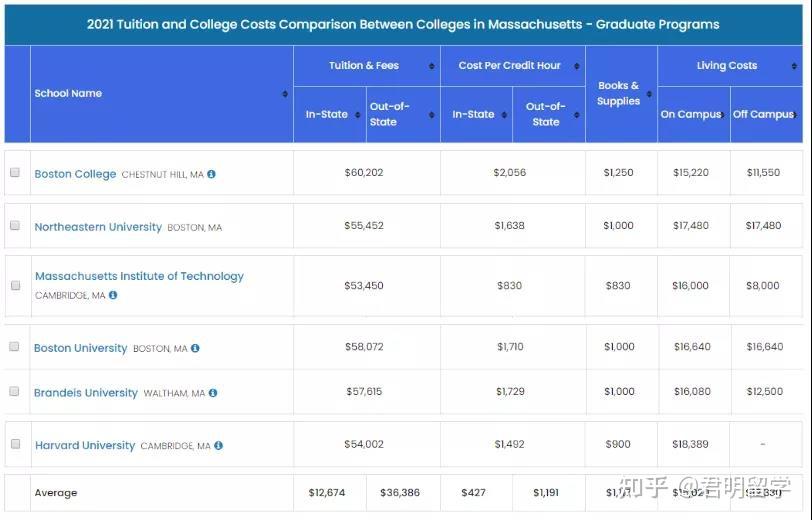
Task: Open the Boston University link
Action: (x=80, y=348)
